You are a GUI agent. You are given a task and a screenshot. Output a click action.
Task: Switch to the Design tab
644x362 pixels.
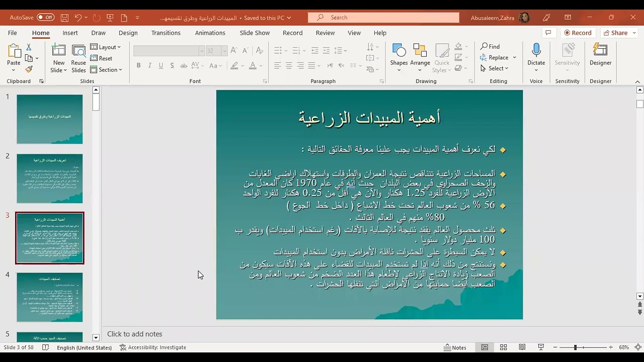click(x=128, y=33)
